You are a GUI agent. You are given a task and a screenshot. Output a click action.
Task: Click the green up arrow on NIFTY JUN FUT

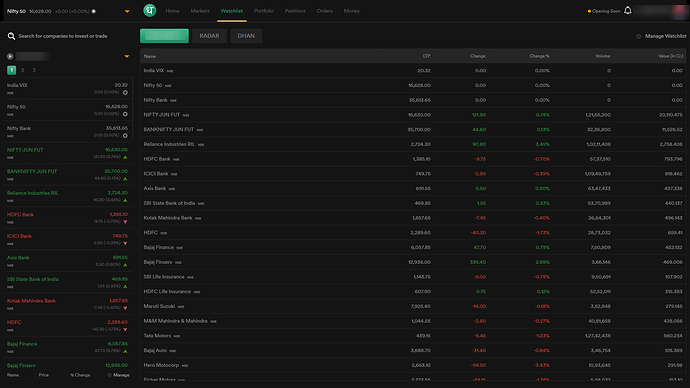(125, 157)
